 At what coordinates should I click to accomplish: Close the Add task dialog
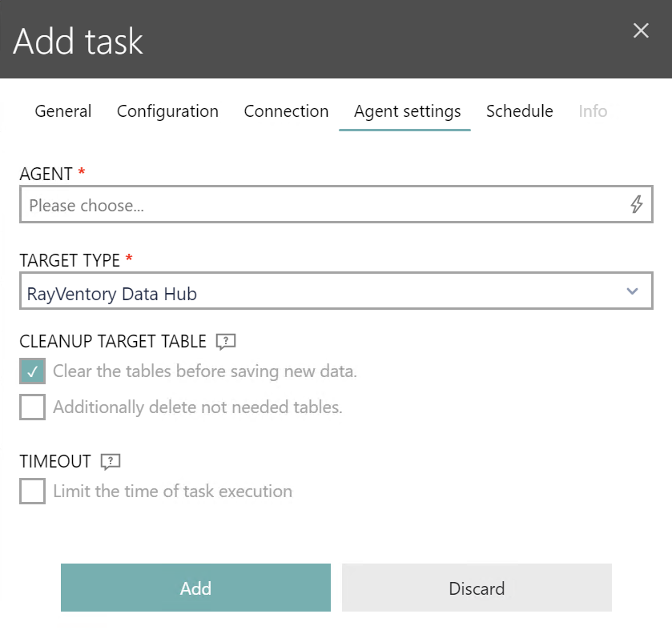click(641, 30)
